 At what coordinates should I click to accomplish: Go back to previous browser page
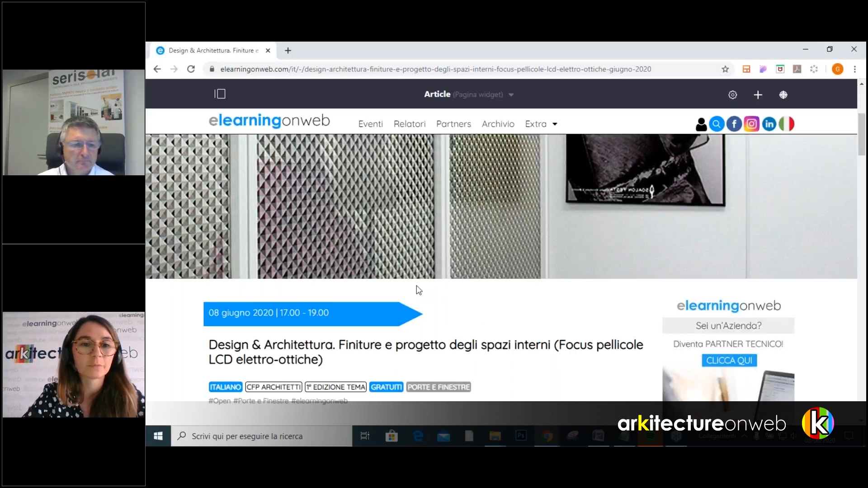[157, 69]
